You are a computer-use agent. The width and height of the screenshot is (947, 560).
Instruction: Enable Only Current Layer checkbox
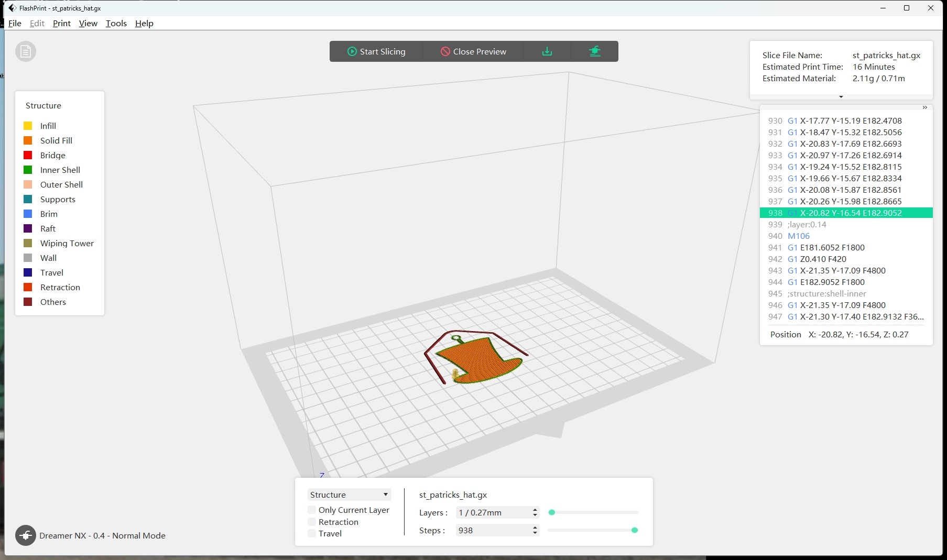tap(312, 510)
